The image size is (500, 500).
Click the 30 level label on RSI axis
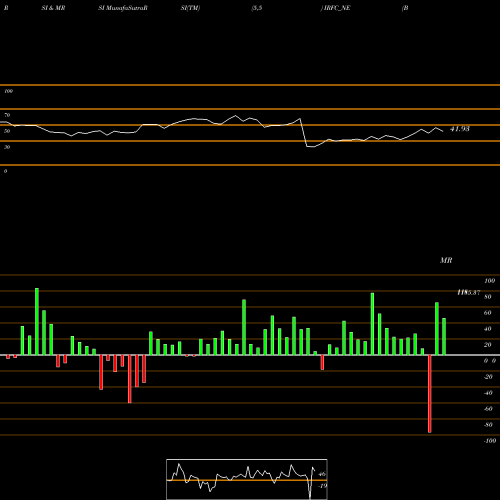click(x=7, y=147)
